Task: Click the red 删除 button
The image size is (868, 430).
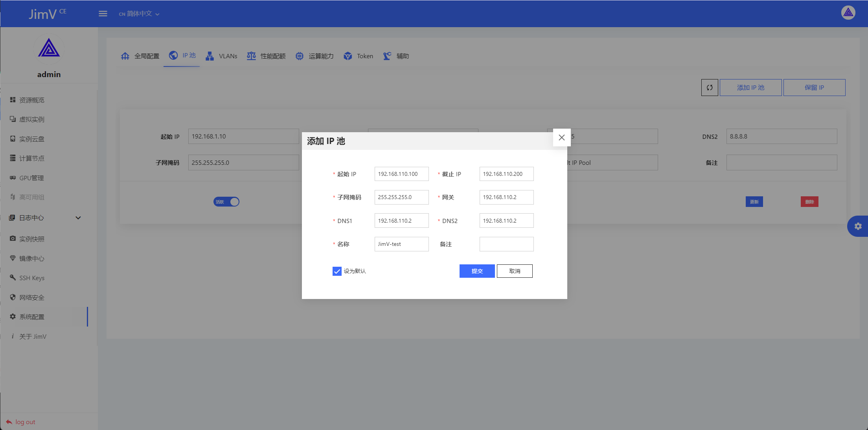Action: click(809, 202)
